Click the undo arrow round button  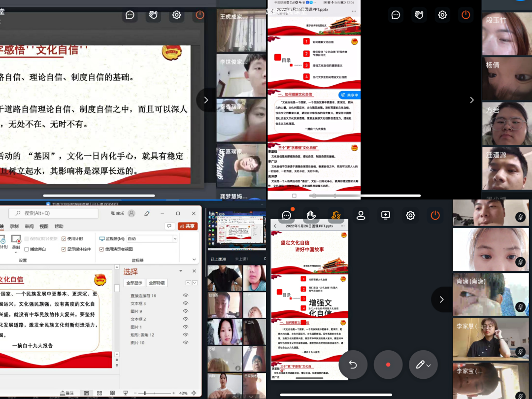(x=353, y=365)
